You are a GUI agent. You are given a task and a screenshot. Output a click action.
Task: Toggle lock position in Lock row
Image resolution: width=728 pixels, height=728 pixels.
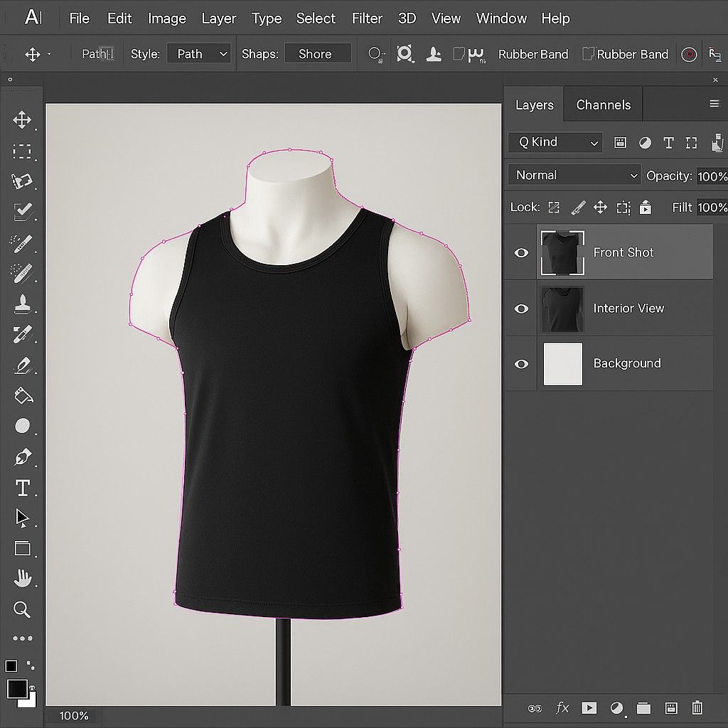pos(600,207)
